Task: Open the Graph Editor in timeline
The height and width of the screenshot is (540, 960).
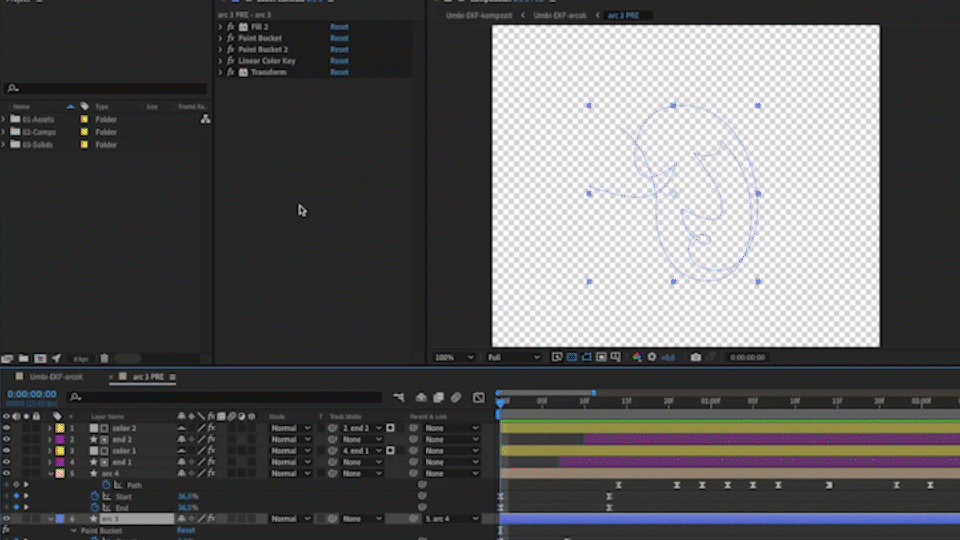Action: (x=479, y=398)
